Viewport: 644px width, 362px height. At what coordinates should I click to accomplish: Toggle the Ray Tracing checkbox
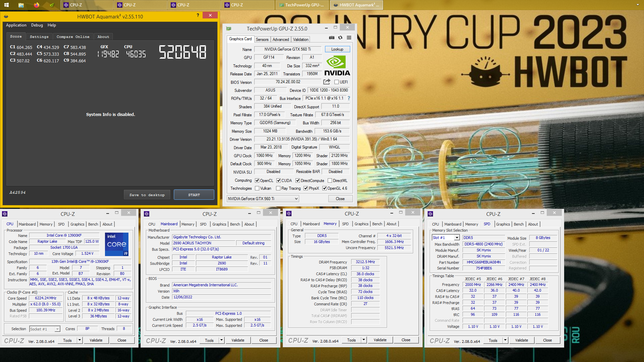click(x=278, y=188)
